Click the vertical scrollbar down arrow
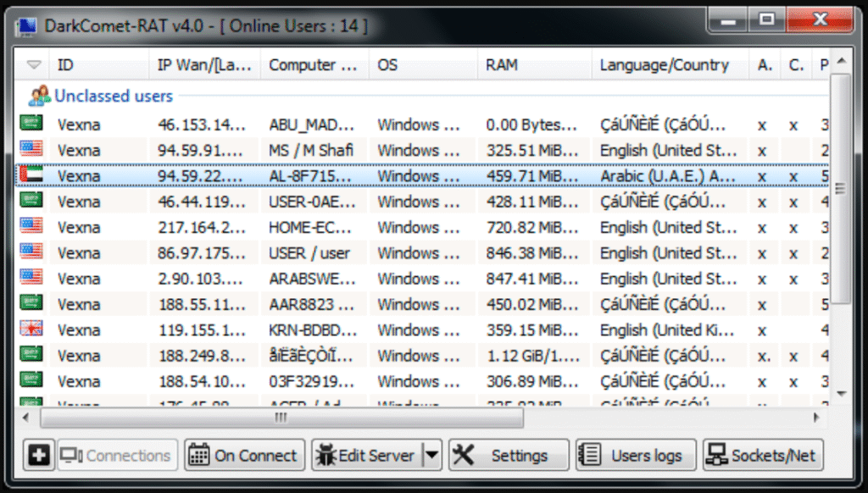868x493 pixels. coord(840,394)
